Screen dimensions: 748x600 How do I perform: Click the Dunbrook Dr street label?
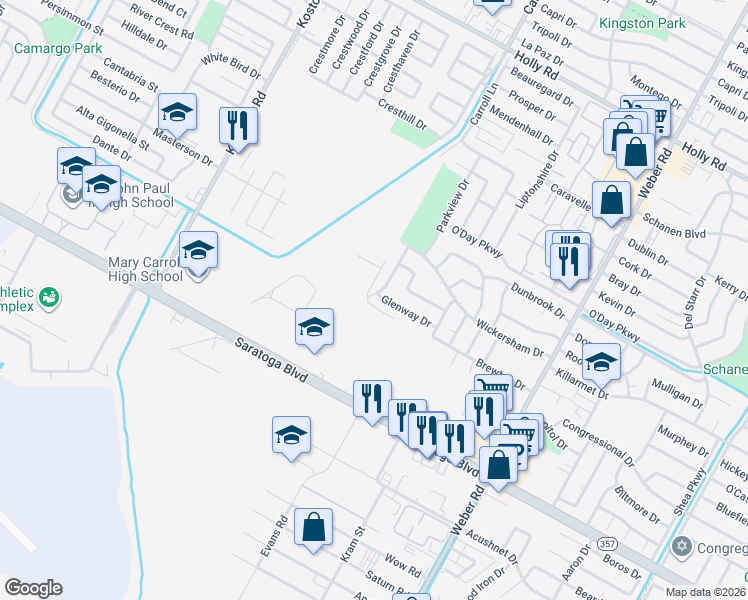538,301
